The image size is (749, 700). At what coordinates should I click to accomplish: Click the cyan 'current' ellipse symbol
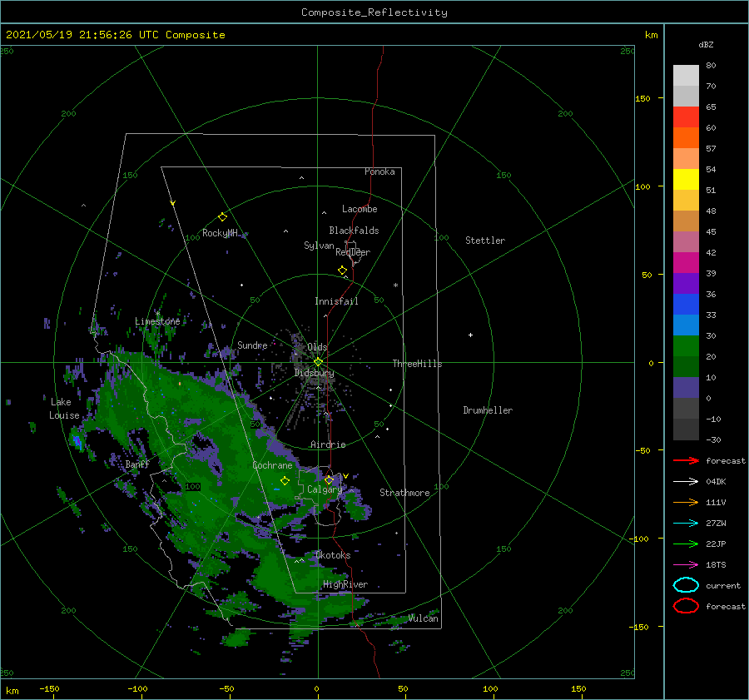tap(686, 585)
